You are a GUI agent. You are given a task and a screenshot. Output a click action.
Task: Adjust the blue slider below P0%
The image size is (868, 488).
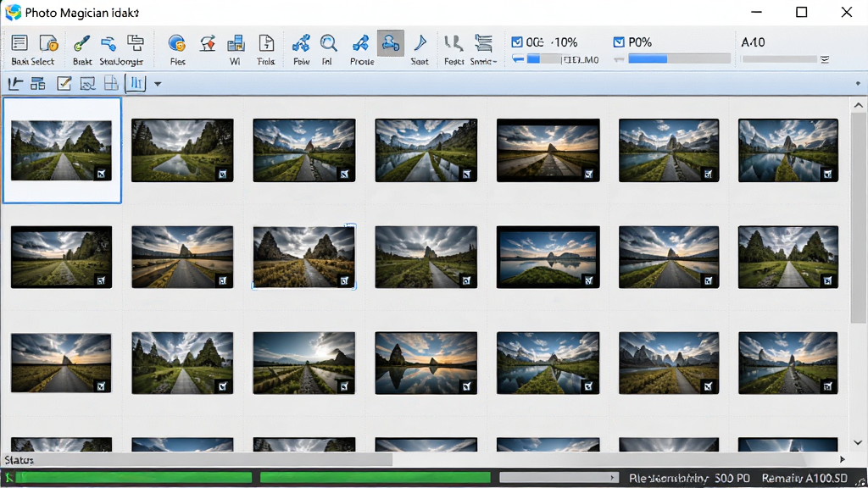coord(679,58)
